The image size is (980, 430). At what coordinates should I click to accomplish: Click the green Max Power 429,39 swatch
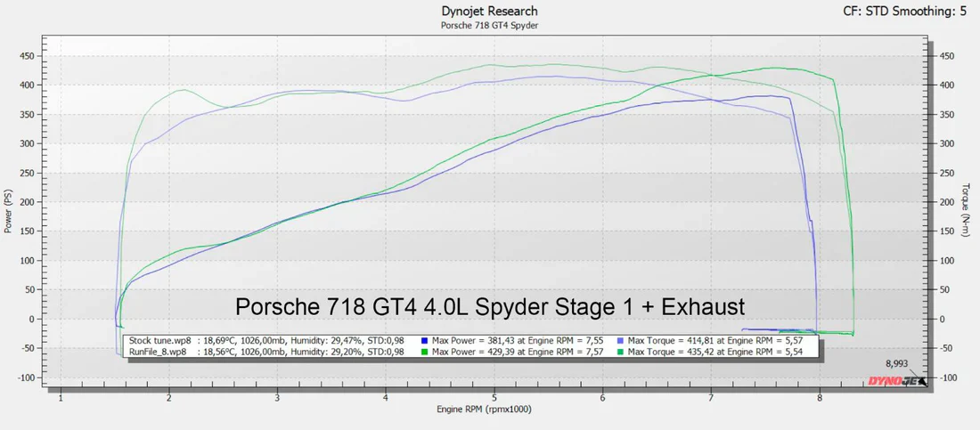pyautogui.click(x=424, y=352)
